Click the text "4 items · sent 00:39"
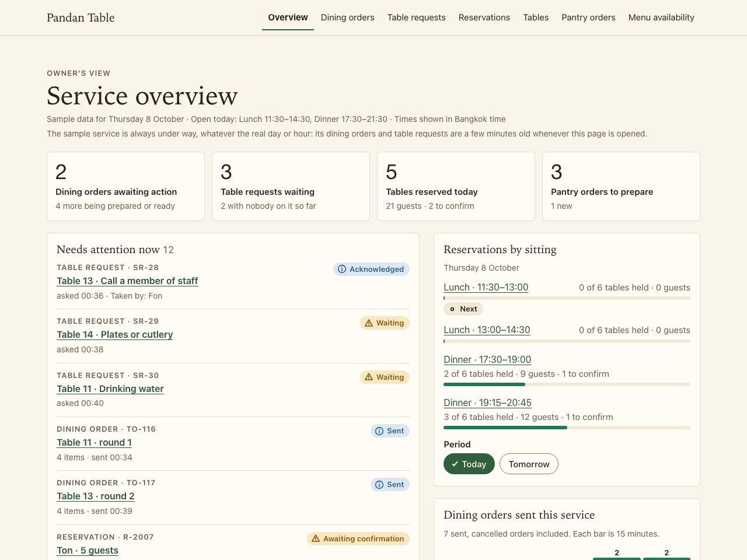 [95, 512]
